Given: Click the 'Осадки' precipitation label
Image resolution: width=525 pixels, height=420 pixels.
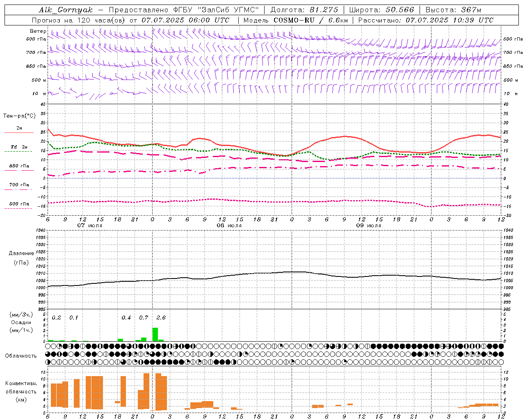Looking at the screenshot, I should click(21, 322).
